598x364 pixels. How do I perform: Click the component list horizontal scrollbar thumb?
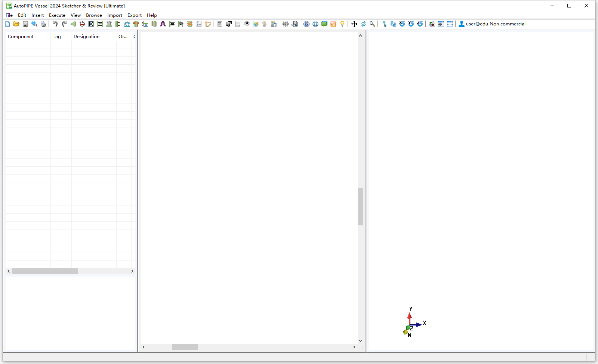click(45, 271)
